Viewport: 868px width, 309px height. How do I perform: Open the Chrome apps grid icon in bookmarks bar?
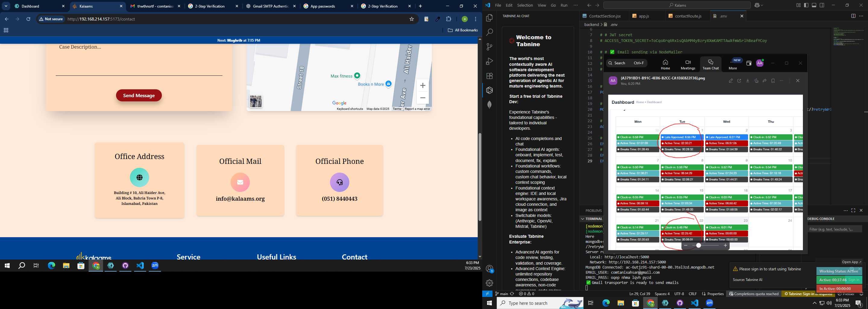tap(6, 30)
